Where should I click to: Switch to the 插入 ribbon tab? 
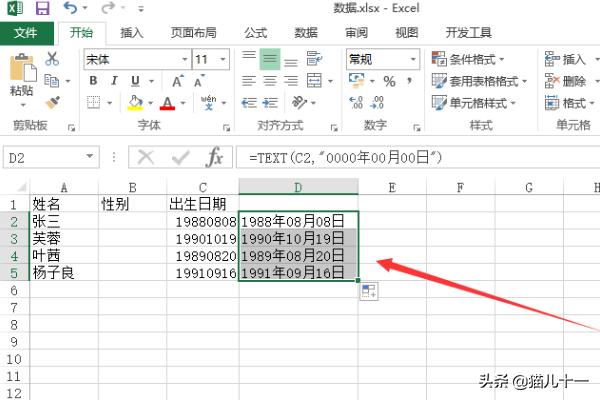(132, 32)
